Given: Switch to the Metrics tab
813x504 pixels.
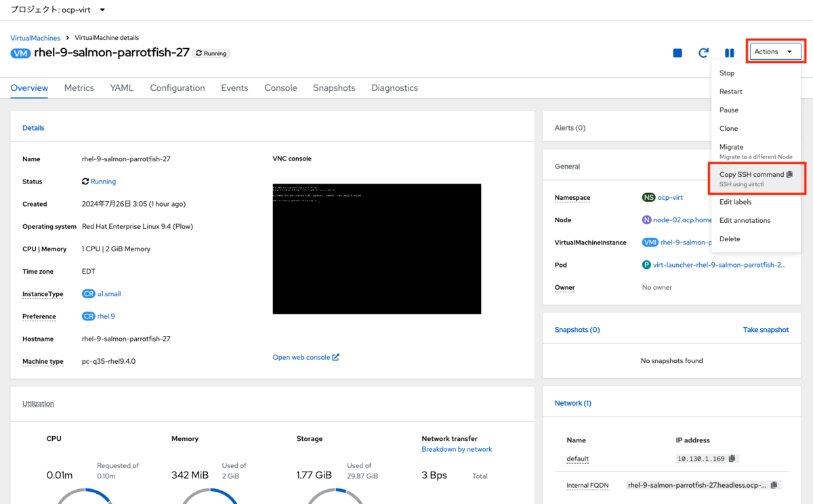Looking at the screenshot, I should click(79, 88).
